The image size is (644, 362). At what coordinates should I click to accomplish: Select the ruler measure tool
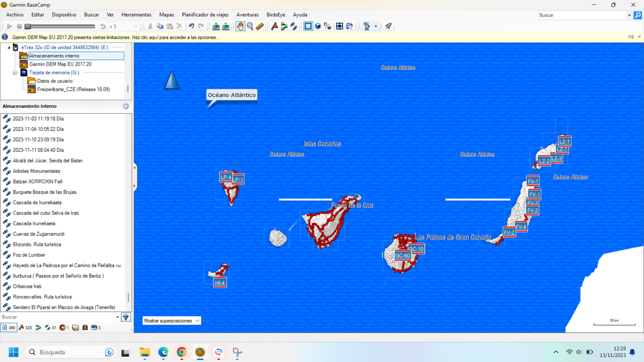click(260, 26)
